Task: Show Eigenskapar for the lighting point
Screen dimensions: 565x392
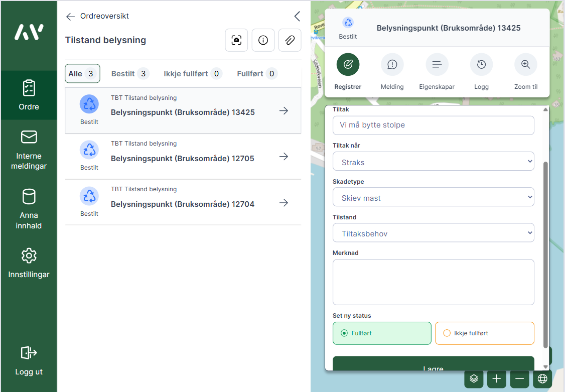Action: point(437,65)
